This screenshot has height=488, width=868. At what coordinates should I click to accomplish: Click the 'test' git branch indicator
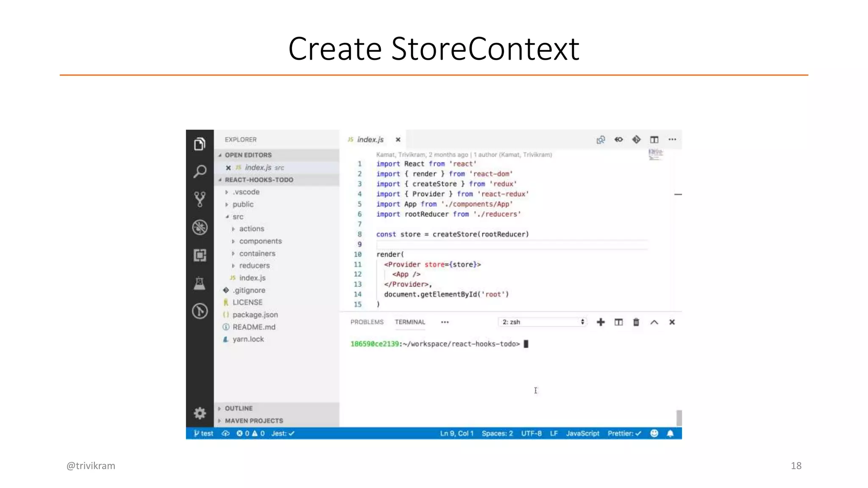pyautogui.click(x=203, y=433)
